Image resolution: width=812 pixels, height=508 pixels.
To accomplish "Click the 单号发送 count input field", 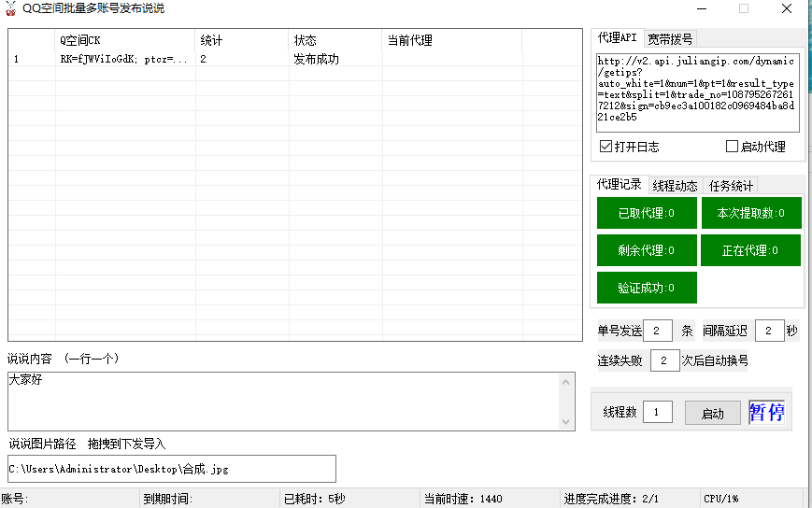I will (x=657, y=331).
